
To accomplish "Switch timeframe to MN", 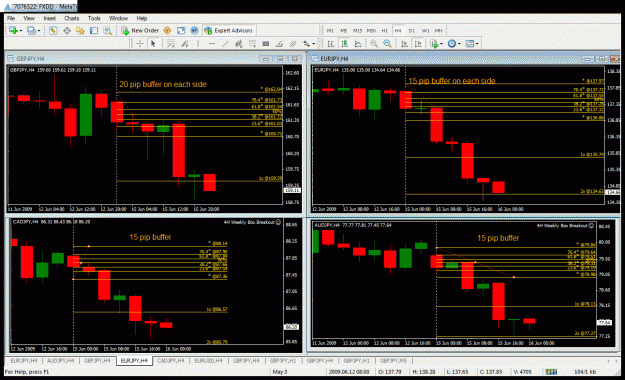I will 438,31.
